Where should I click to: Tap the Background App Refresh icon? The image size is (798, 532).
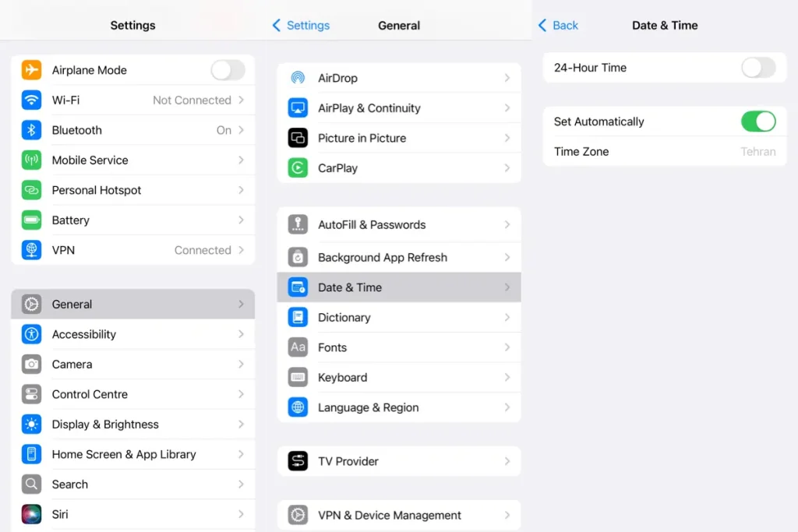click(x=298, y=257)
